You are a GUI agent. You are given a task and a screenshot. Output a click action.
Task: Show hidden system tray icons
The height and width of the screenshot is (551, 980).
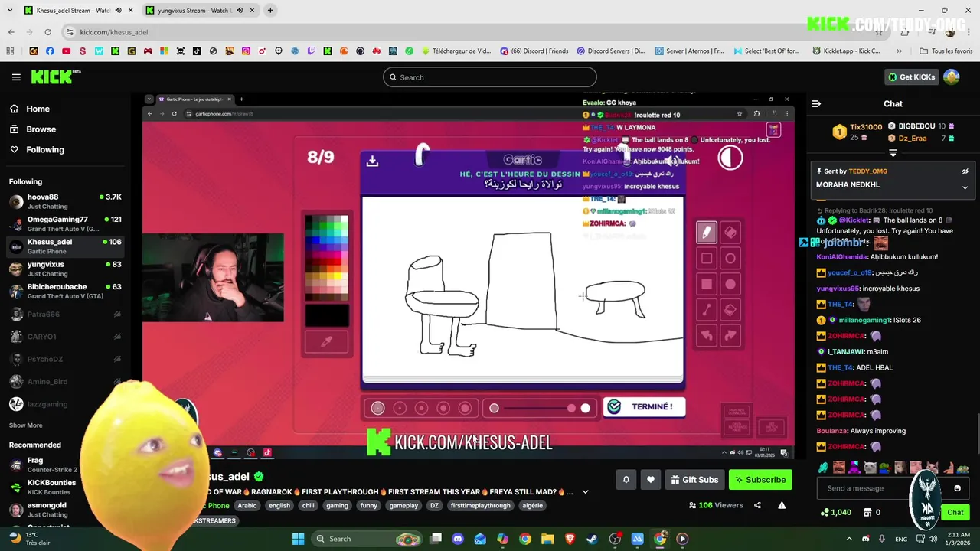tap(848, 539)
